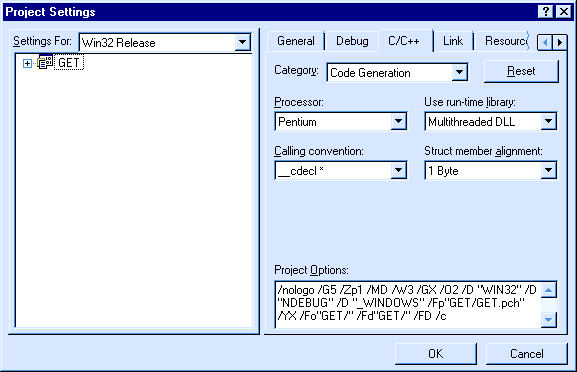Expand the GET project tree node
Image resolution: width=577 pixels, height=372 pixels.
pyautogui.click(x=27, y=63)
